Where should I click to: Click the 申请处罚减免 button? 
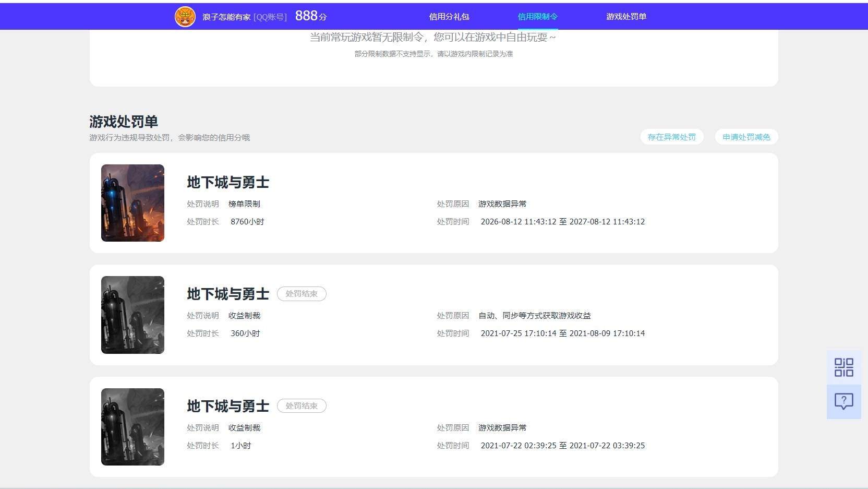tap(746, 137)
